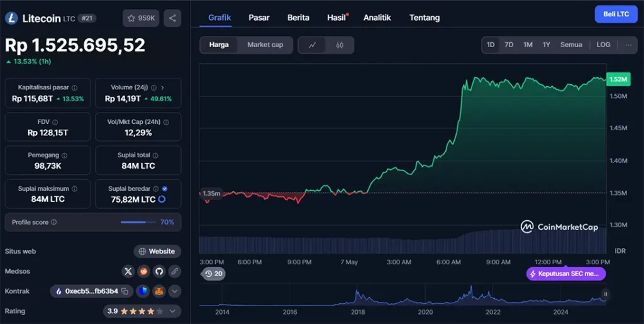Toggle LOG scale on chart

[603, 45]
